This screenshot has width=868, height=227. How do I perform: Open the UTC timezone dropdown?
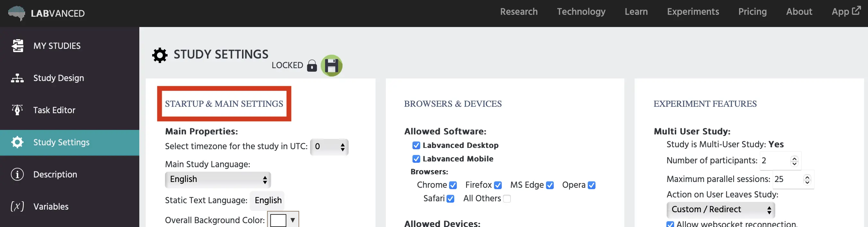329,147
